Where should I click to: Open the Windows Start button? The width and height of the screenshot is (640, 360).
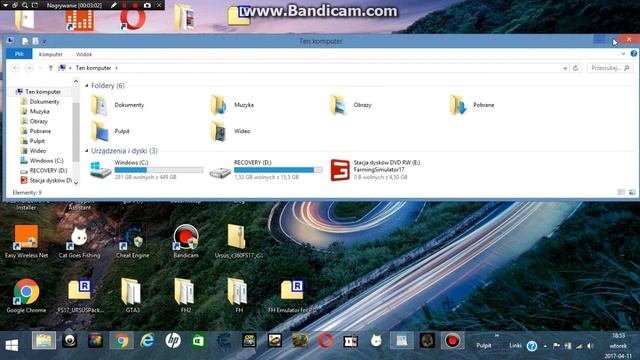tap(12, 345)
